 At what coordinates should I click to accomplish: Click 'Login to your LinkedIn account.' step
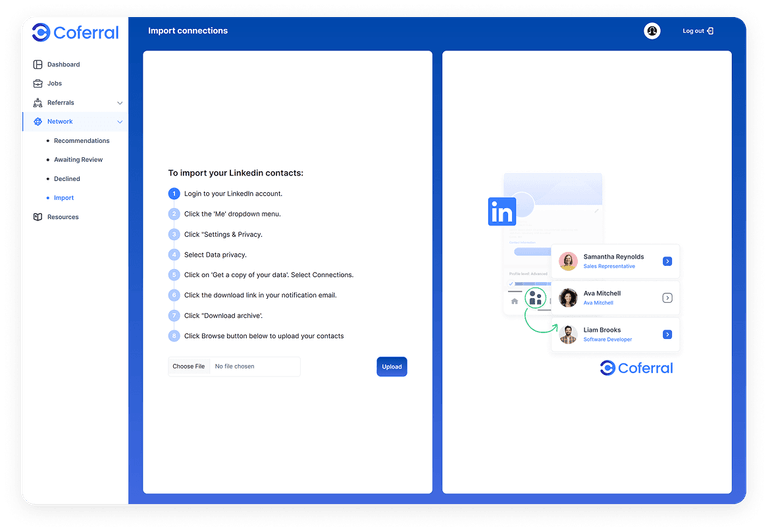pos(233,193)
